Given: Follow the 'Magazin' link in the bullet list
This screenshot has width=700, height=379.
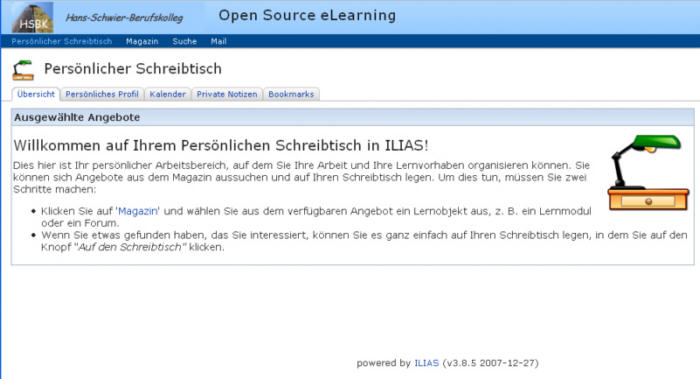Looking at the screenshot, I should (138, 211).
